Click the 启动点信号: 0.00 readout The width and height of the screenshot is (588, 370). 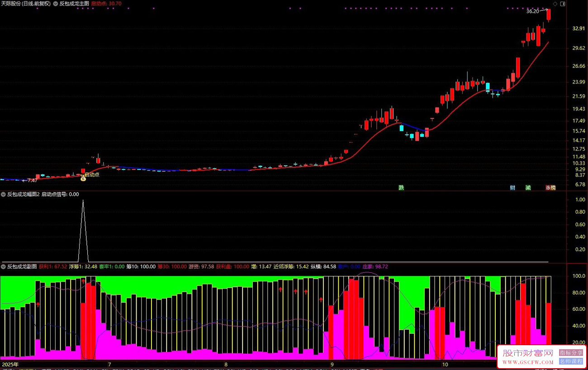[x=60, y=194]
